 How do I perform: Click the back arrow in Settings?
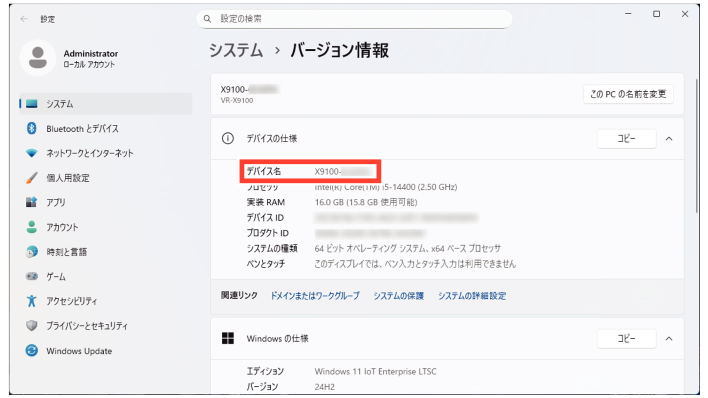[x=24, y=19]
